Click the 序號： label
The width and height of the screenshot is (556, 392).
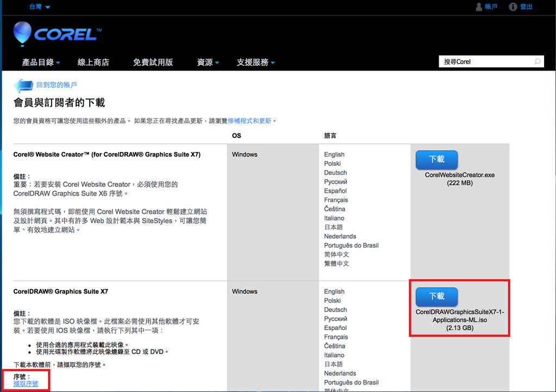(22, 376)
